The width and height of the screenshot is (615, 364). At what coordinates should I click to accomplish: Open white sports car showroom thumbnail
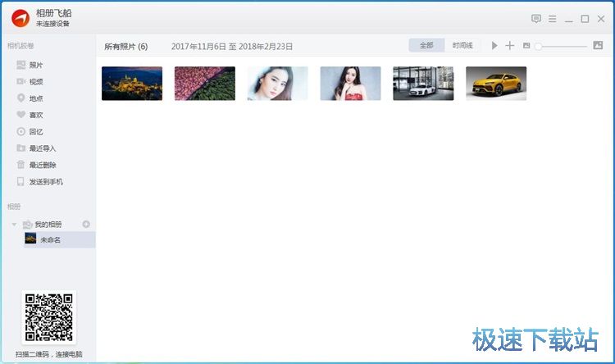423,83
